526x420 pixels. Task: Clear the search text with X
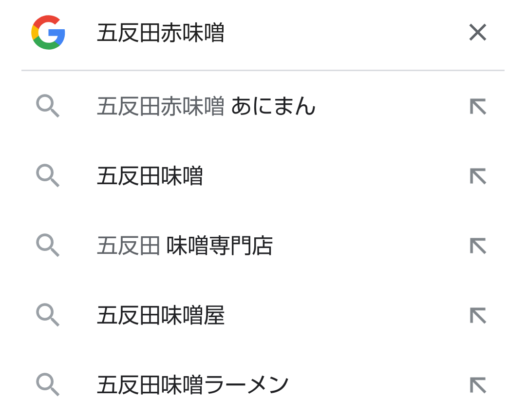[477, 33]
